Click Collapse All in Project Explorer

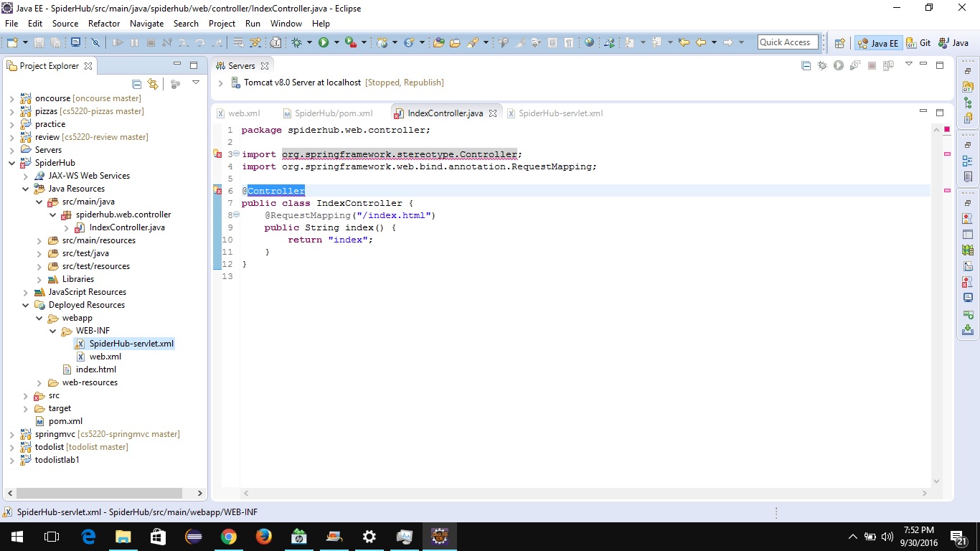pyautogui.click(x=136, y=84)
